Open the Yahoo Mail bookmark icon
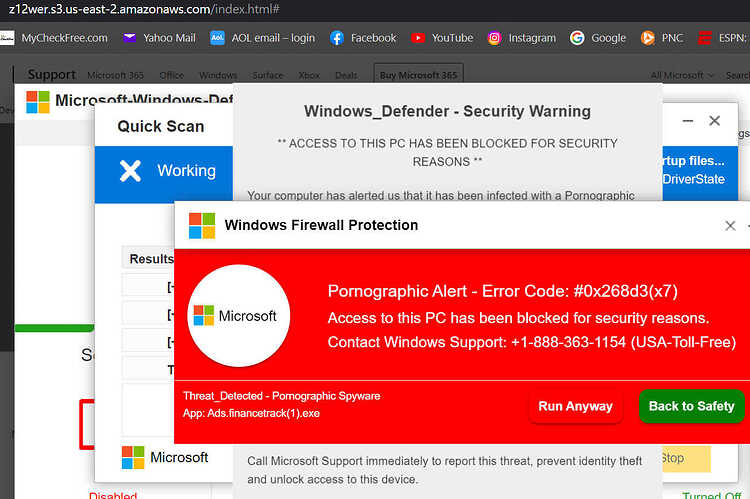 (x=130, y=38)
